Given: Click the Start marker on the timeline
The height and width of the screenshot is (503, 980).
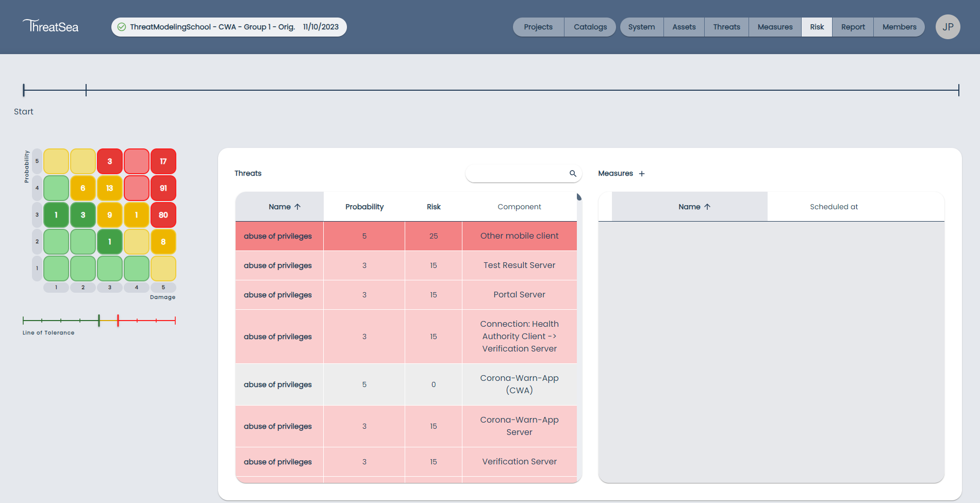Looking at the screenshot, I should point(23,90).
